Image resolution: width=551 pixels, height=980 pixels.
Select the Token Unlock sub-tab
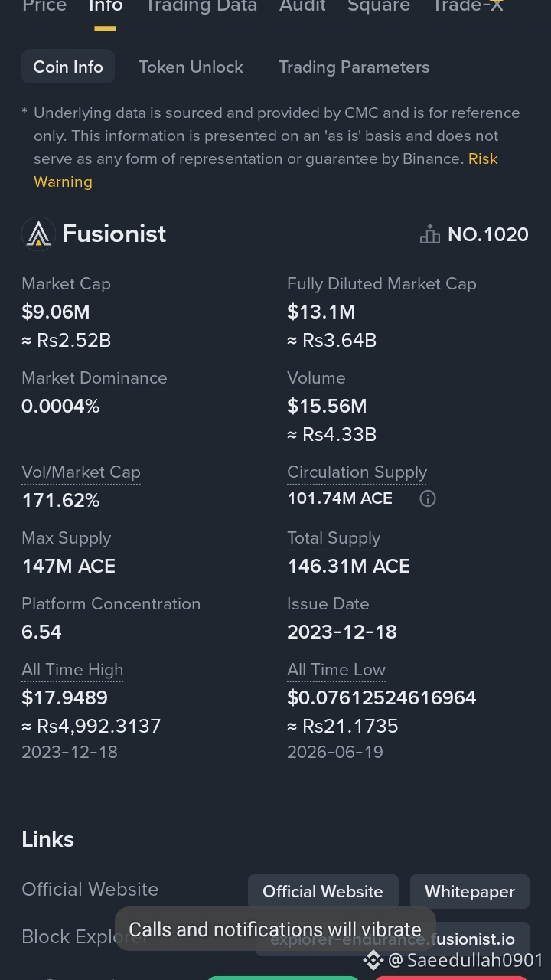tap(191, 67)
